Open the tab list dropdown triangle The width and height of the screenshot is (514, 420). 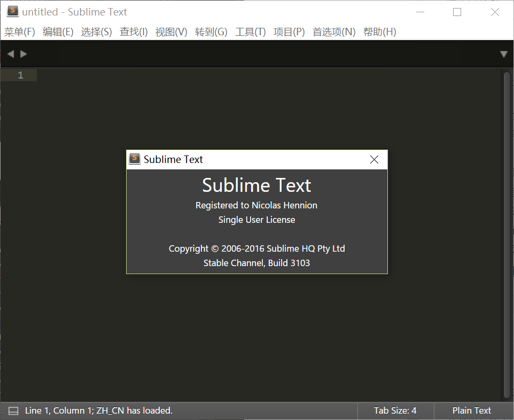click(504, 54)
